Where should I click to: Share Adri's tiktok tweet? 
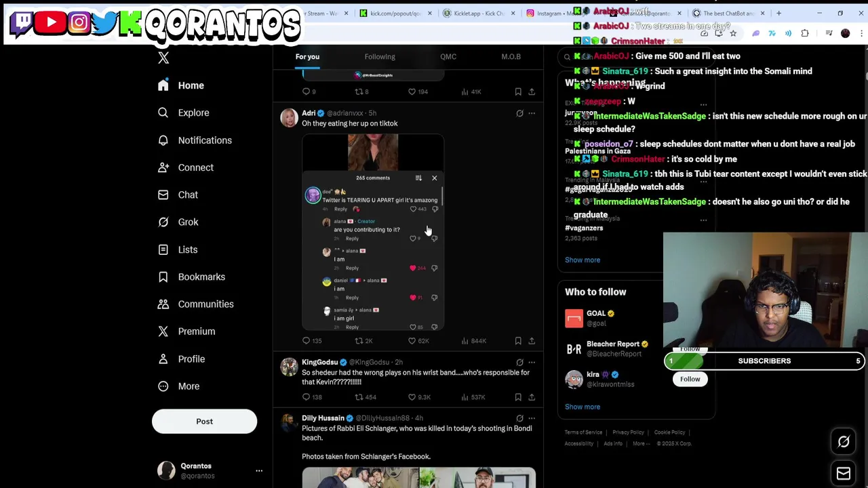532,341
